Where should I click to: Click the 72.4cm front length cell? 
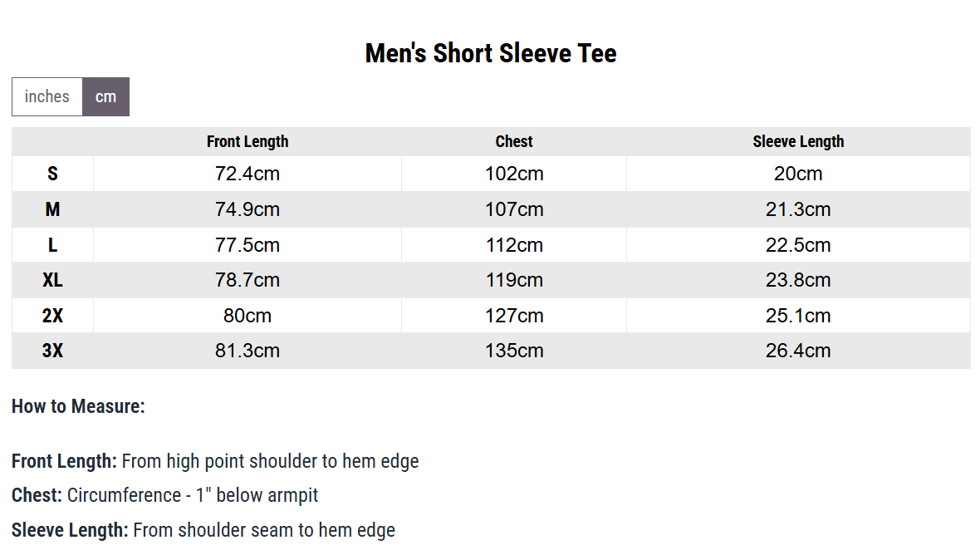pos(247,174)
